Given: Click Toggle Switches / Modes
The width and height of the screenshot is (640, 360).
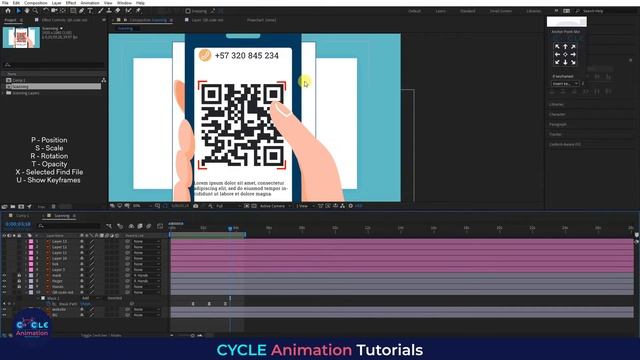Looking at the screenshot, I should coord(101,336).
